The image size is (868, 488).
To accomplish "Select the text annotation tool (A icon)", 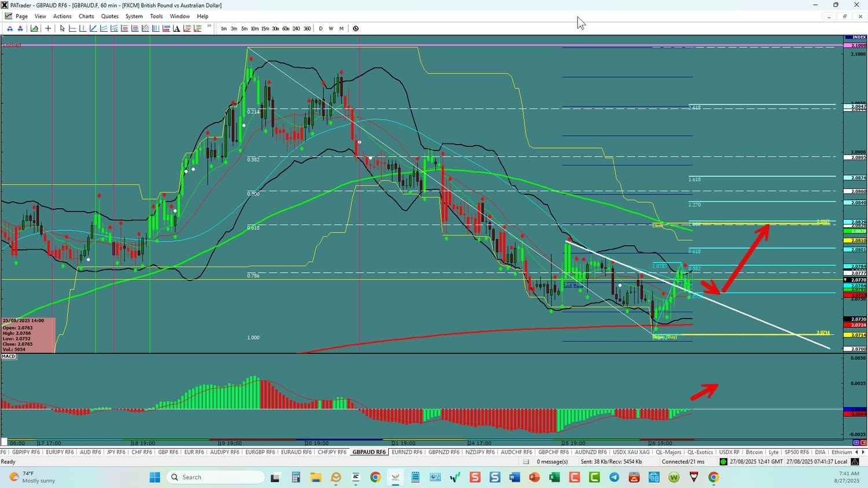I will tap(176, 28).
